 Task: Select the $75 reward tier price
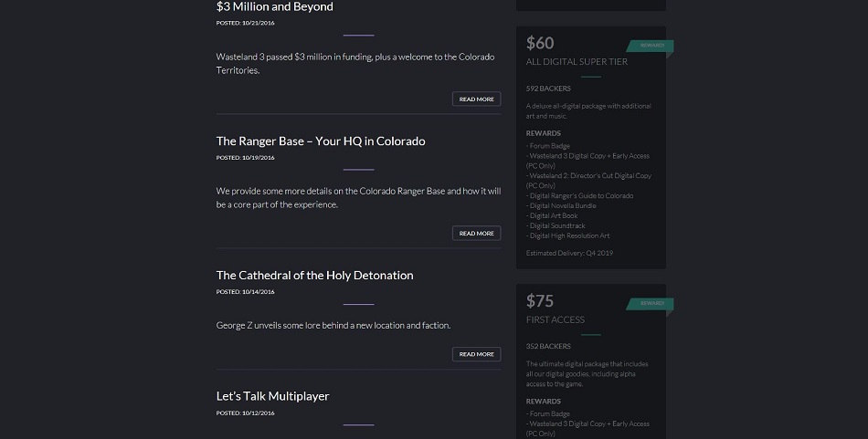[x=540, y=301]
